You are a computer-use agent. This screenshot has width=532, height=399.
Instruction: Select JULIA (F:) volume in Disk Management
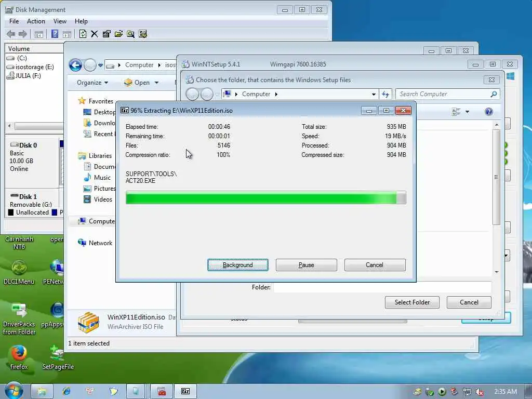(x=28, y=76)
